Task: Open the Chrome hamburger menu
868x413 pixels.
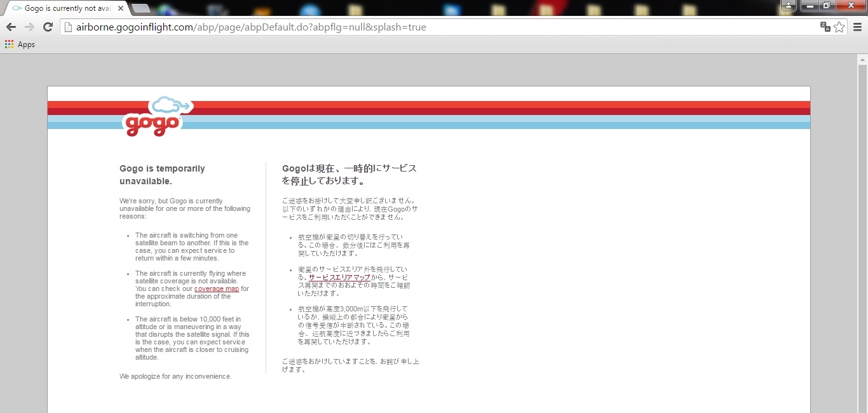Action: [857, 27]
